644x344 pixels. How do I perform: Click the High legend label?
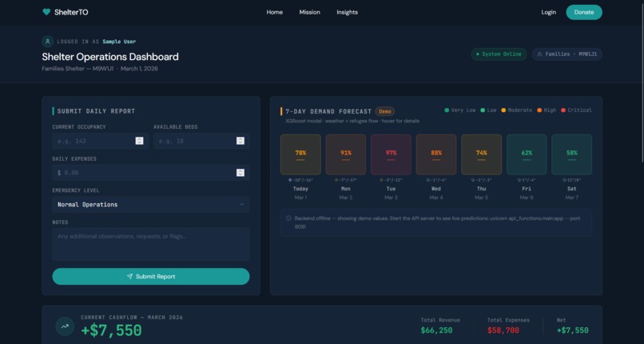pyautogui.click(x=550, y=110)
